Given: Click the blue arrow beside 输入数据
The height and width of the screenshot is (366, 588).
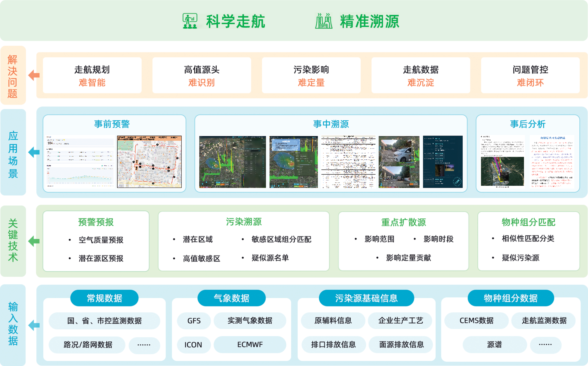Looking at the screenshot, I should (34, 325).
